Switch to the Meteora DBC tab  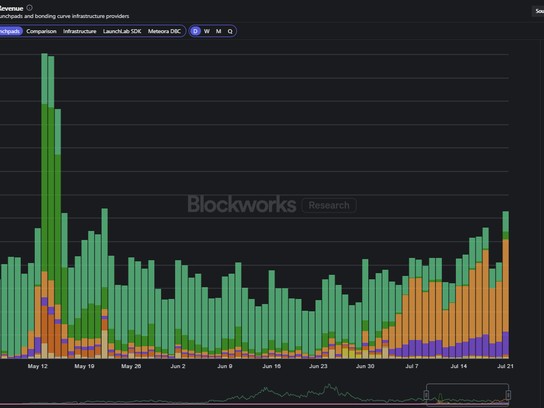click(x=164, y=31)
